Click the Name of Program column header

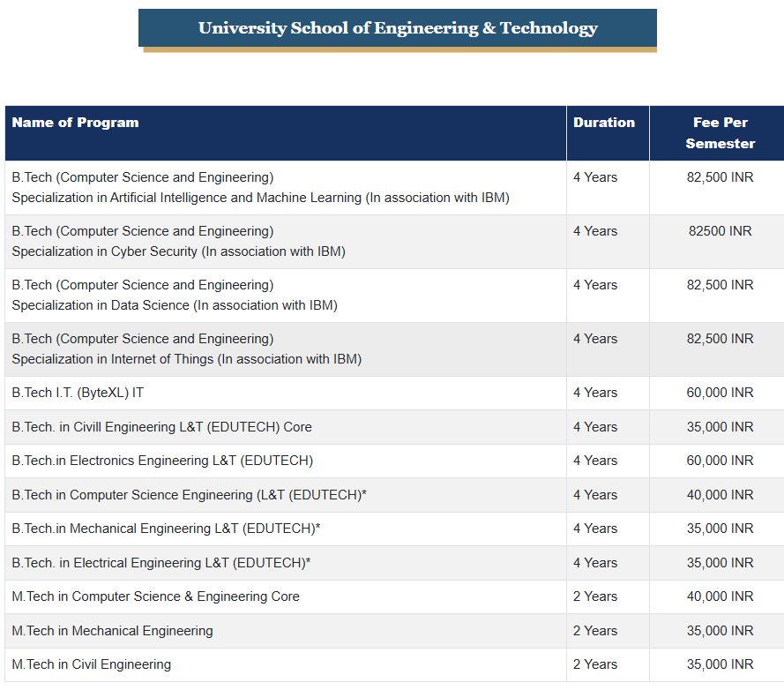76,123
